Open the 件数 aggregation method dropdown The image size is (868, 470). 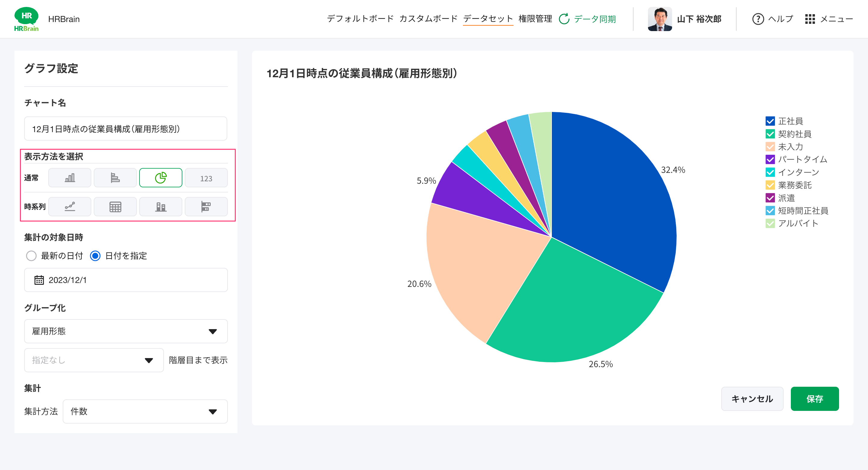point(145,411)
